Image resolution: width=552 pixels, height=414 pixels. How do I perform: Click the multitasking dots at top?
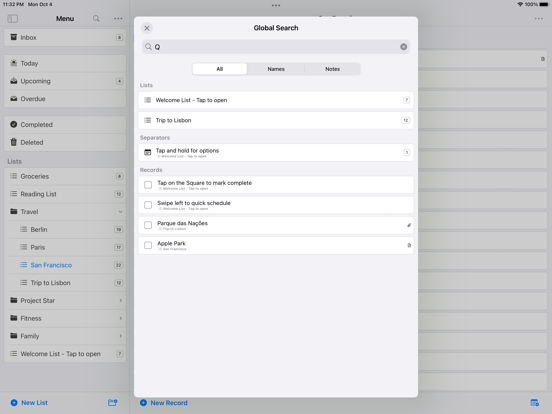pyautogui.click(x=276, y=5)
